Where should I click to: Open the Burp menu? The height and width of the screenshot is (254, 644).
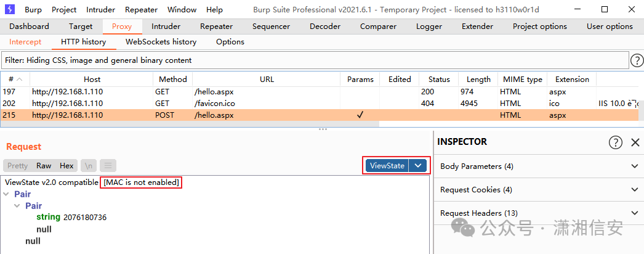pyautogui.click(x=33, y=9)
